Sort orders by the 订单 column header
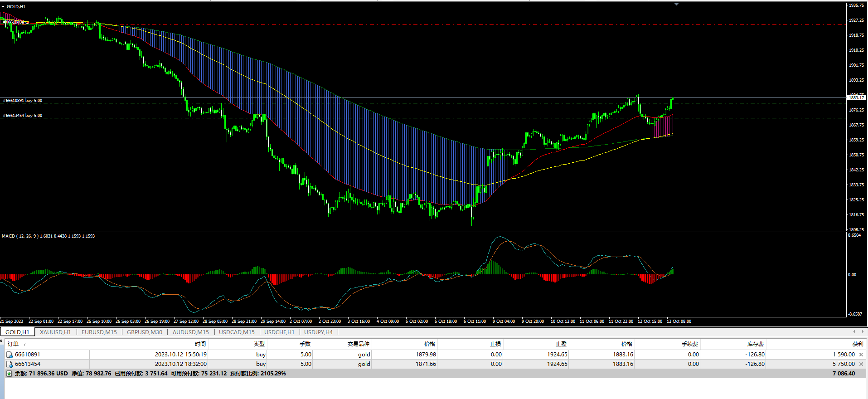The width and height of the screenshot is (868, 399). [x=13, y=344]
